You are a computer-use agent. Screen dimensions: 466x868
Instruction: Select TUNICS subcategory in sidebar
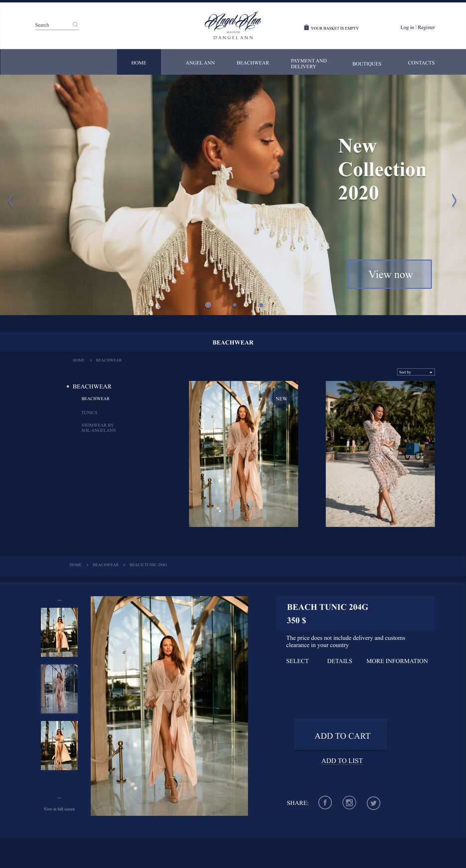(89, 413)
